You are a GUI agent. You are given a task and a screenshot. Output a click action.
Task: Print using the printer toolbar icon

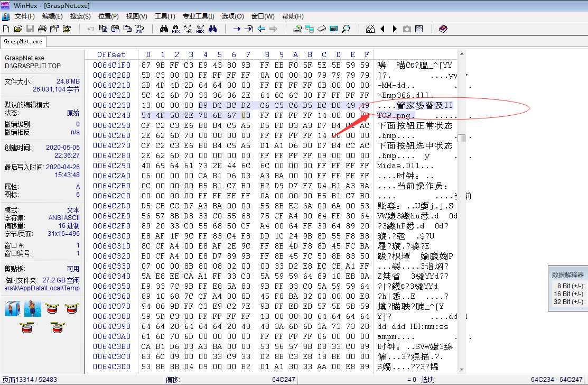(42, 29)
